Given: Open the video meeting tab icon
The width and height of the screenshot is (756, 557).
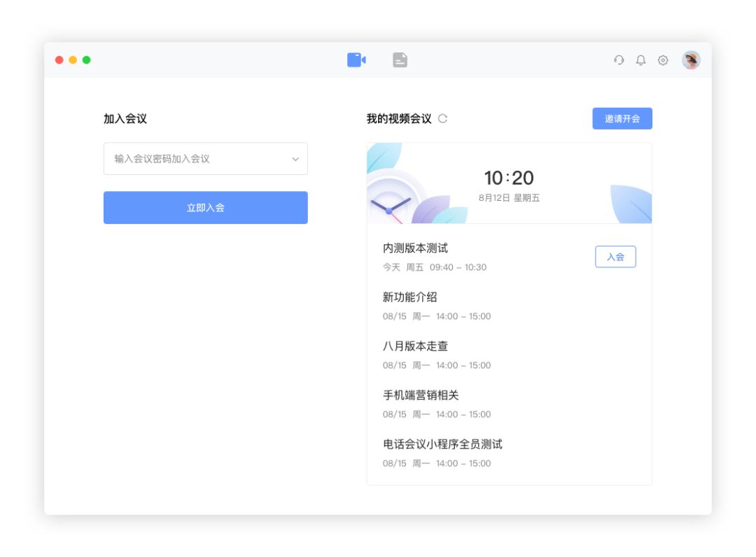Looking at the screenshot, I should (356, 59).
